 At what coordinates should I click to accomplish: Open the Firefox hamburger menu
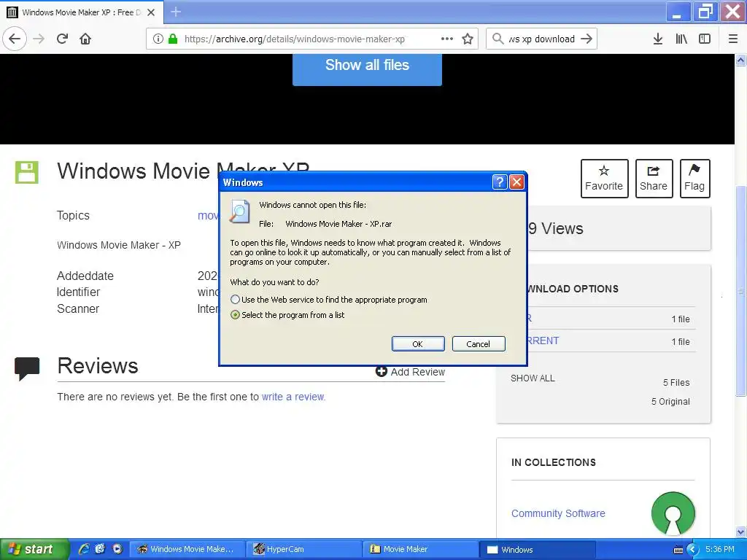733,39
